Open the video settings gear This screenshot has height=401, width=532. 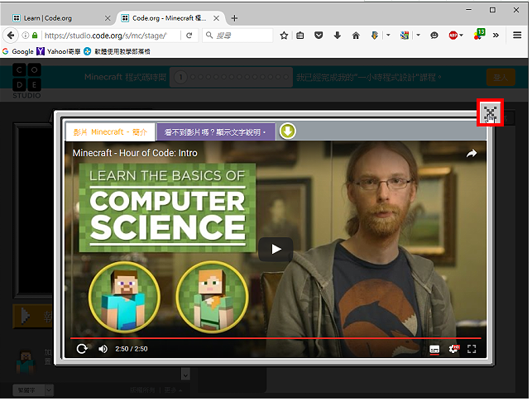click(453, 349)
